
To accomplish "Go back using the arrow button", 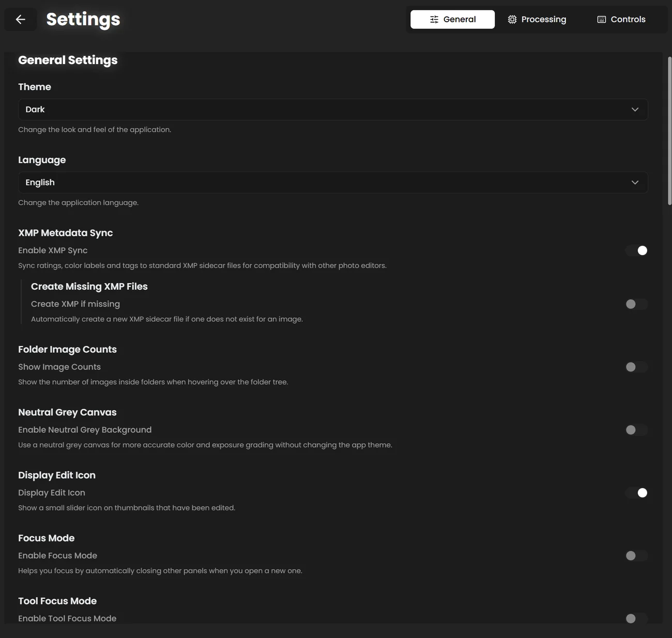I will (x=21, y=19).
